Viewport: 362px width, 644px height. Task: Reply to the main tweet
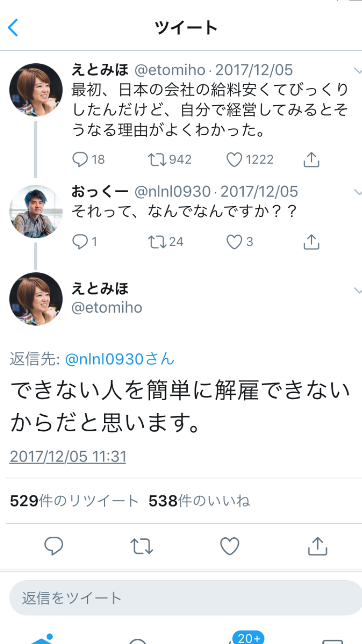point(54,546)
